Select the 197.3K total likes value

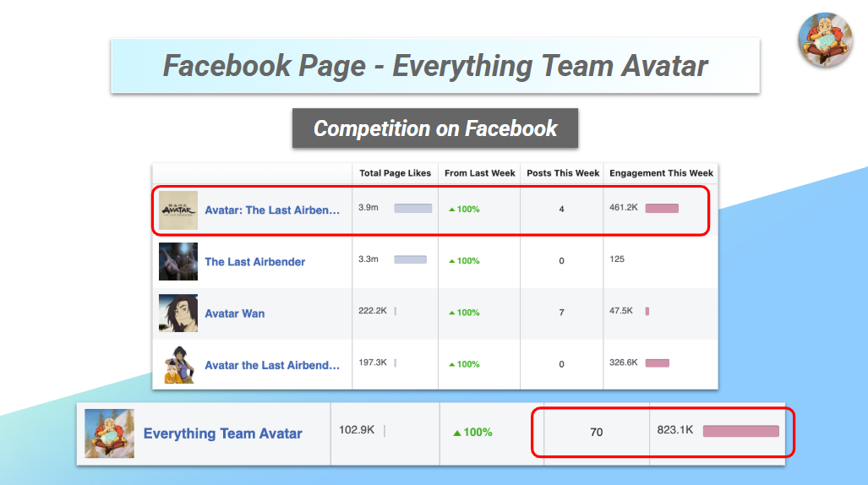click(x=373, y=362)
